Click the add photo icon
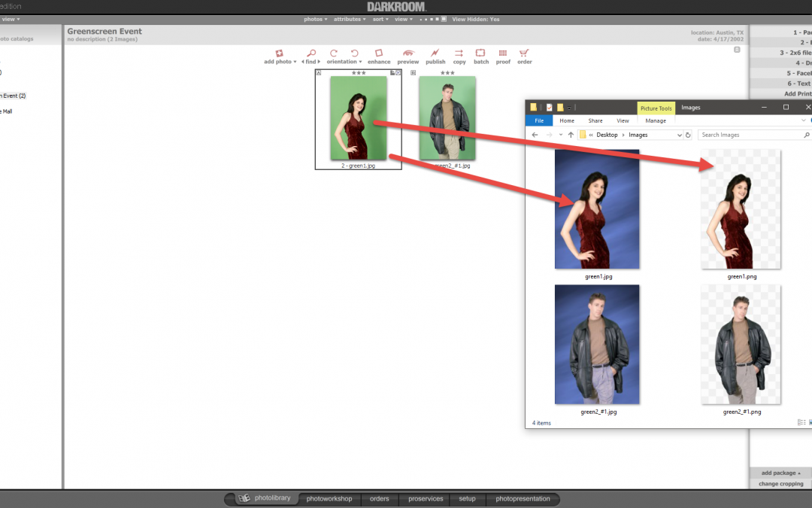This screenshot has width=812, height=508. [279, 53]
